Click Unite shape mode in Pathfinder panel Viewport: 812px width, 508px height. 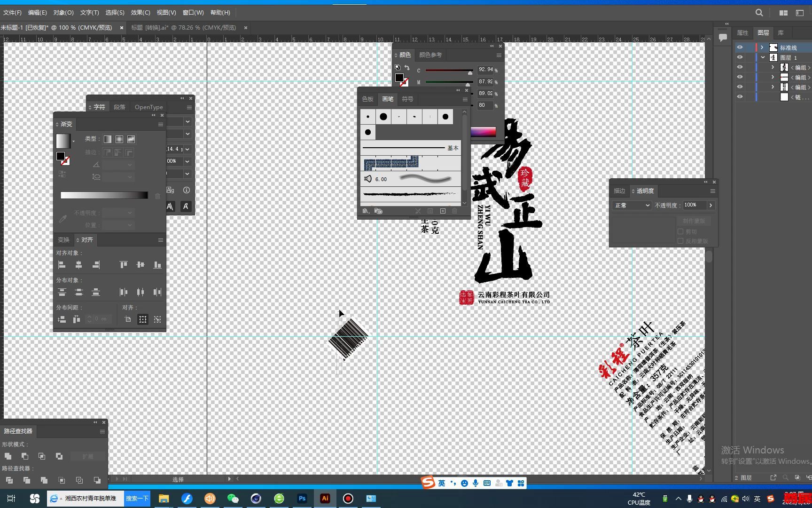tap(8, 456)
